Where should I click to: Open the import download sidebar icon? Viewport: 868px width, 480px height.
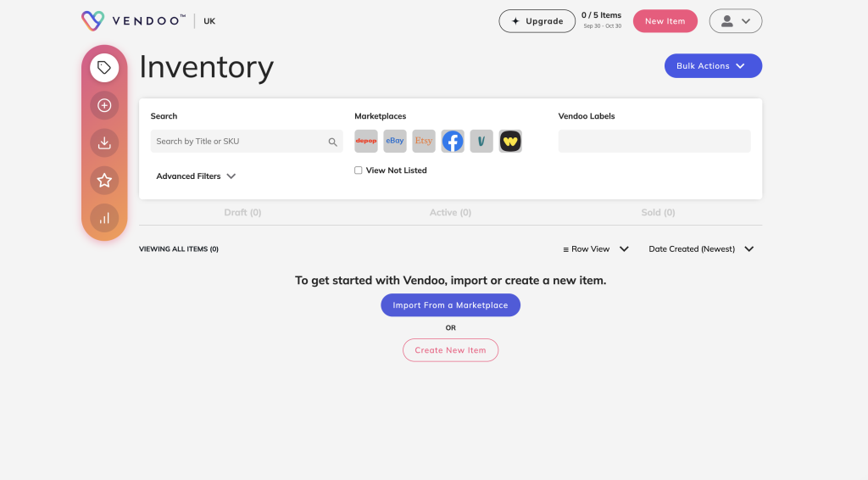(x=104, y=142)
